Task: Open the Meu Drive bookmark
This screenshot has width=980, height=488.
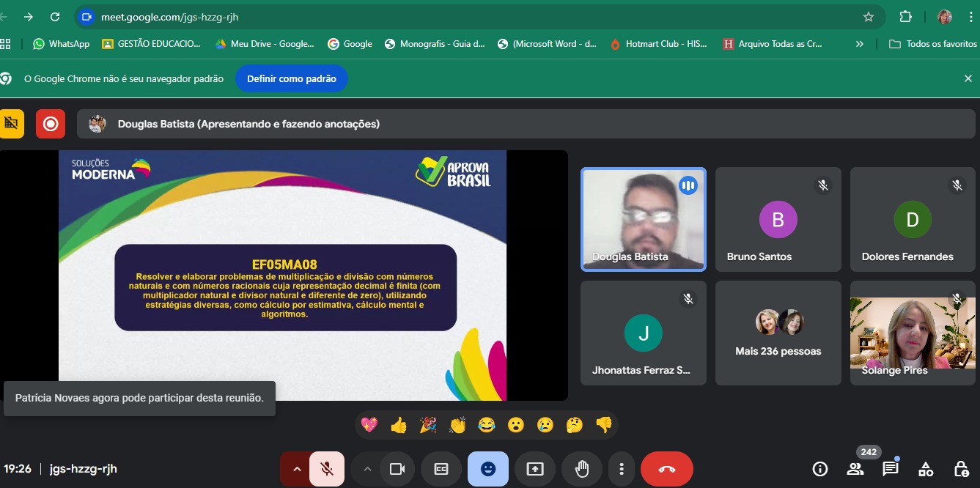Action: tap(264, 44)
